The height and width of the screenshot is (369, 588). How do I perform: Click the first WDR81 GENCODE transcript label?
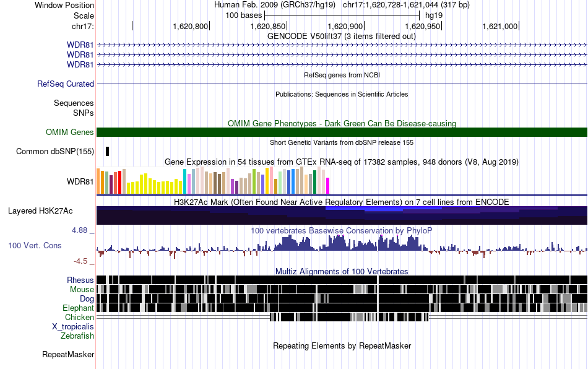80,45
